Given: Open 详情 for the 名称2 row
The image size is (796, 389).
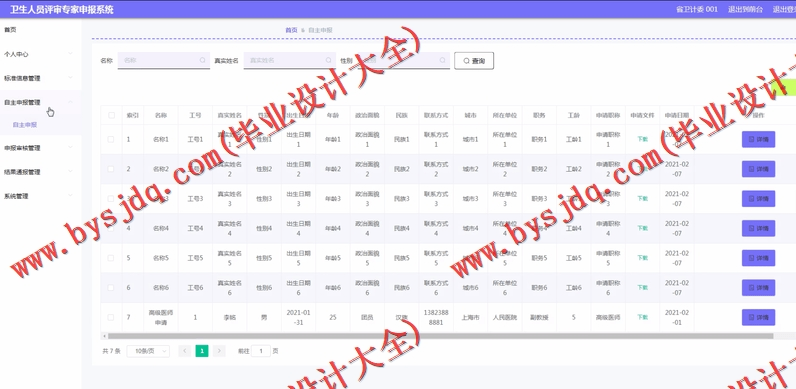Looking at the screenshot, I should 758,169.
